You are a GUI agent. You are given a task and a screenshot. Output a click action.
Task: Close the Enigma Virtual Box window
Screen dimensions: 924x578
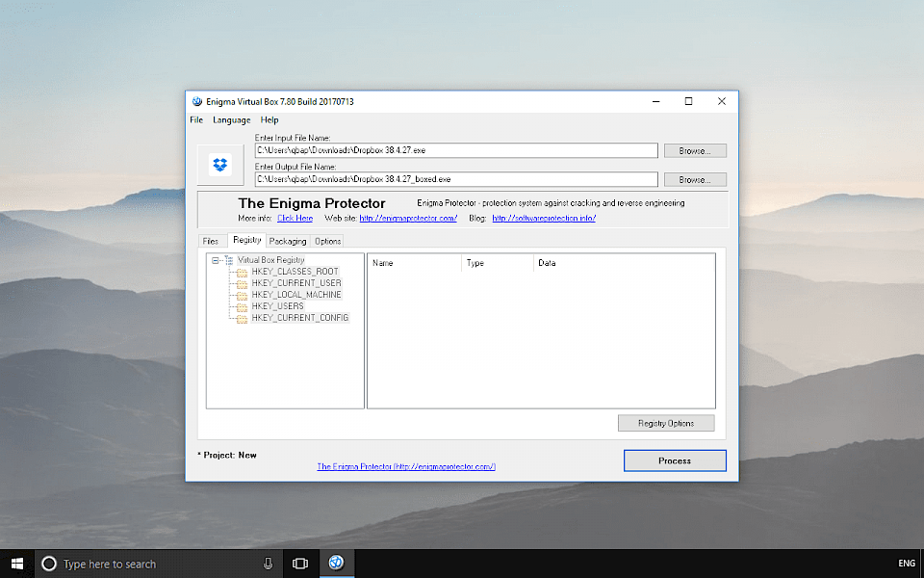click(x=721, y=101)
